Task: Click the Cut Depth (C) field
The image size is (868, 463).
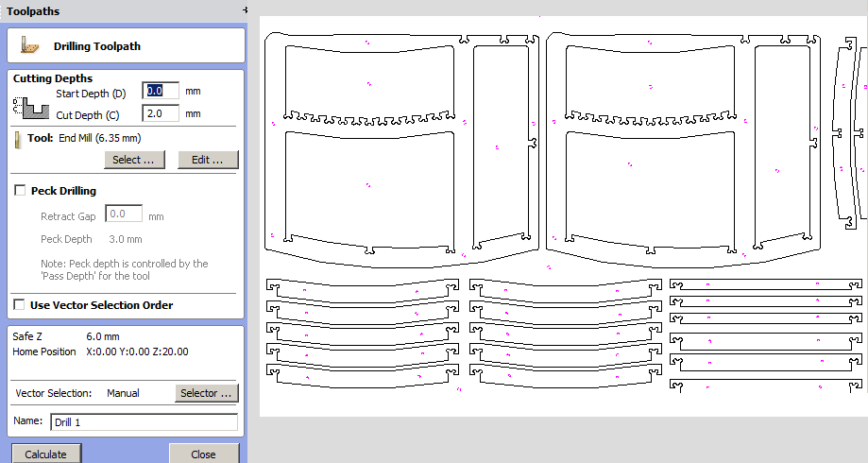Action: tap(161, 113)
